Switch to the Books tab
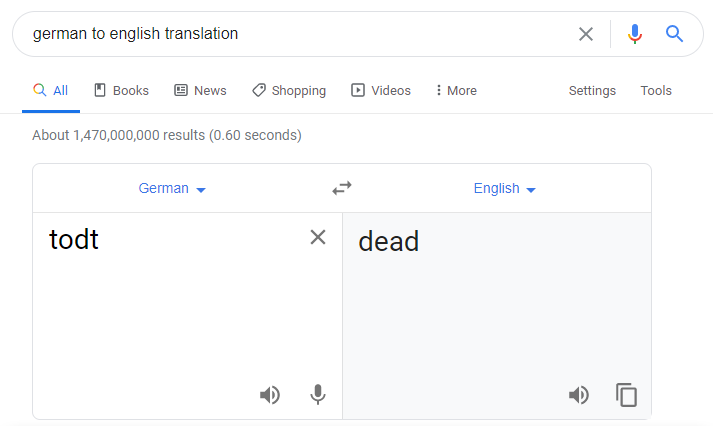The image size is (713, 426). point(121,90)
